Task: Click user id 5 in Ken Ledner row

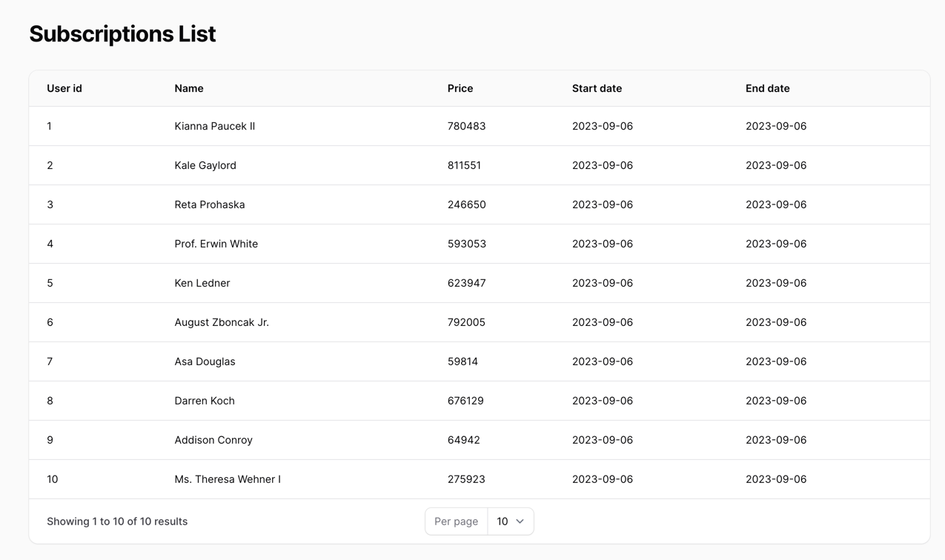Action: (50, 283)
